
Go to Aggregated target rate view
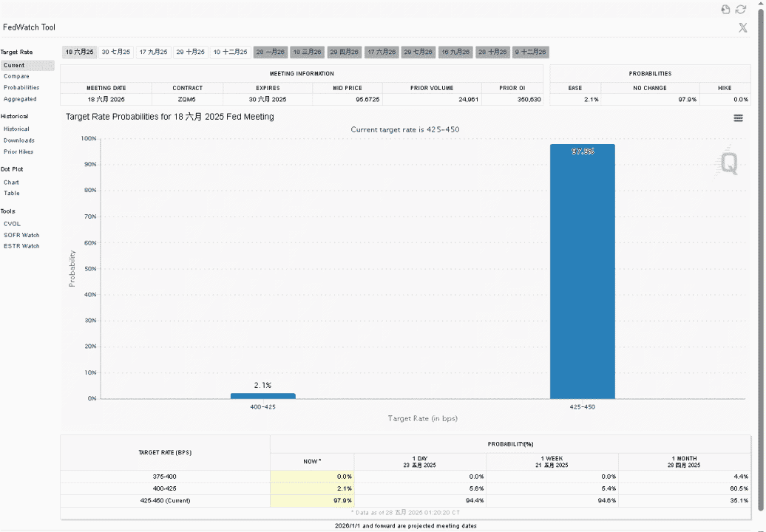click(x=20, y=99)
